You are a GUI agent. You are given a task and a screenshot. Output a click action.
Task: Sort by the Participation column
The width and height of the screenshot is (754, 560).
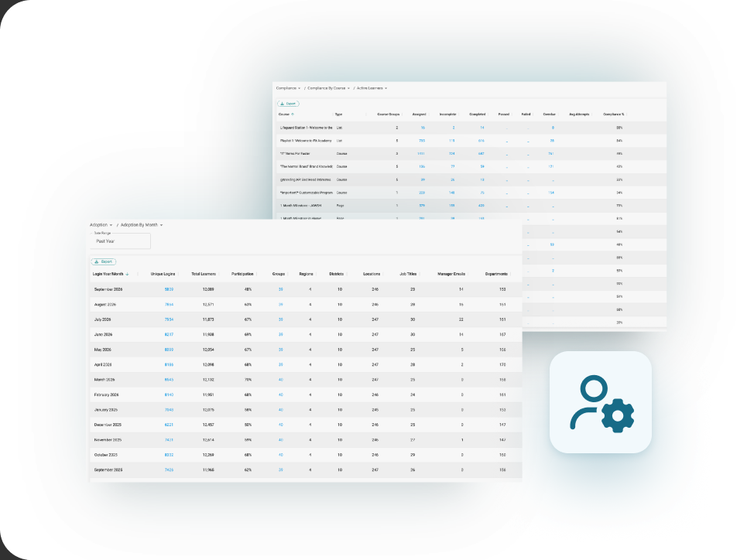pos(242,275)
